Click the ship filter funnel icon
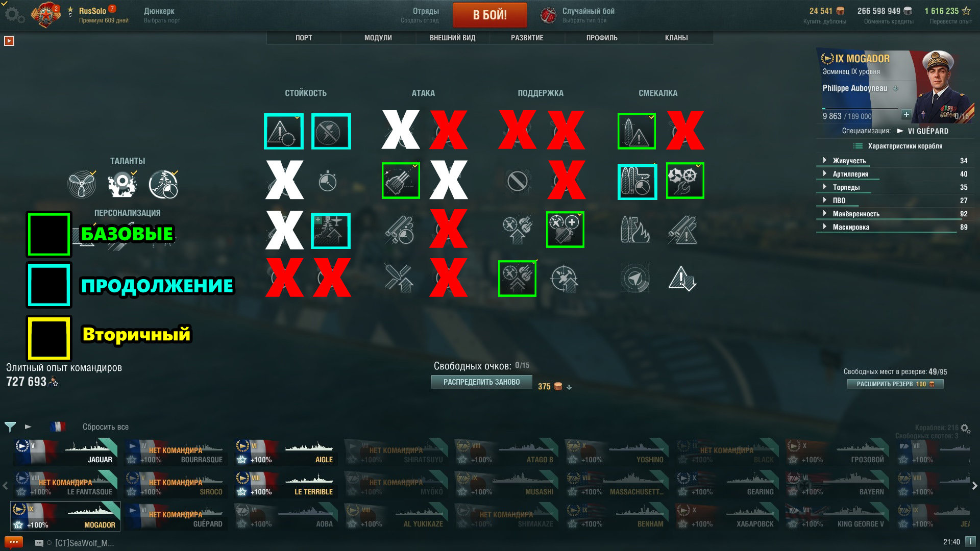 point(10,427)
